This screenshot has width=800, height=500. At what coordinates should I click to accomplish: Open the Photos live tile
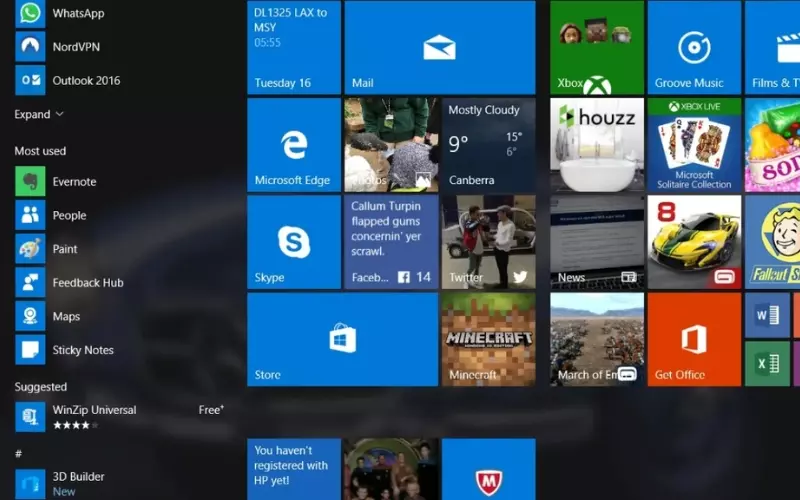point(391,145)
